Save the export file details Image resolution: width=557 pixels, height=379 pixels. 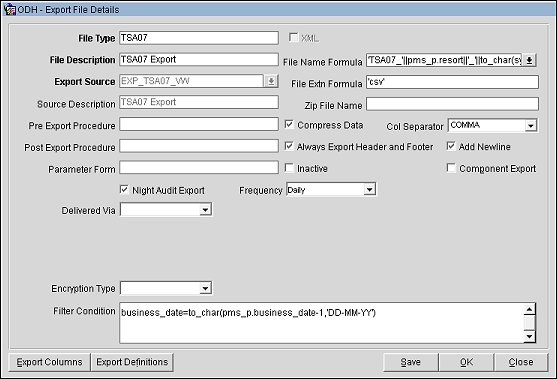click(411, 362)
